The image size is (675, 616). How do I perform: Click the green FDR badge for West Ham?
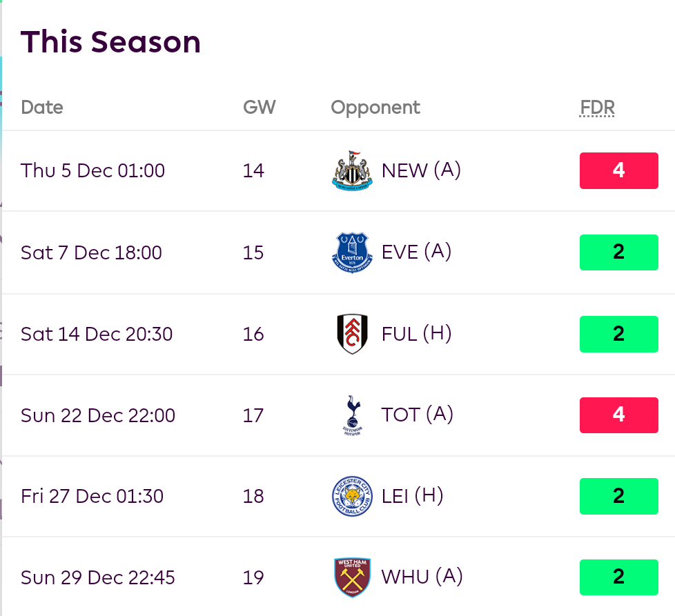pos(618,577)
